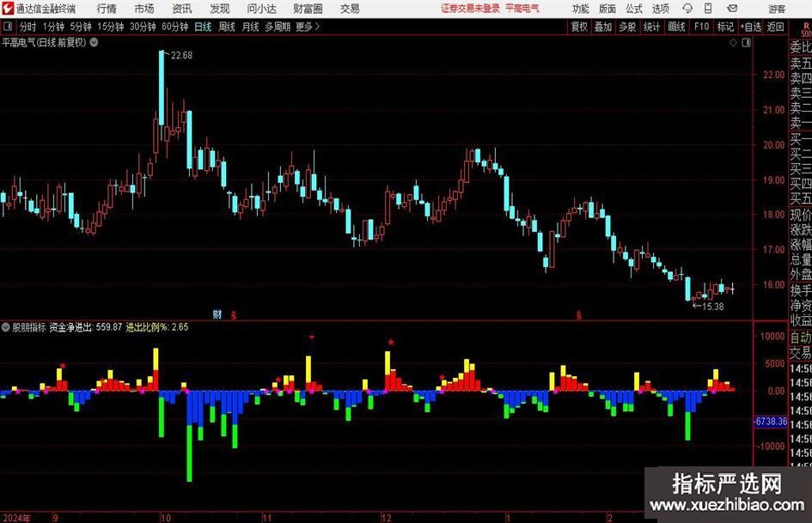Open the 资讯 menu
812x523 pixels.
[x=182, y=9]
